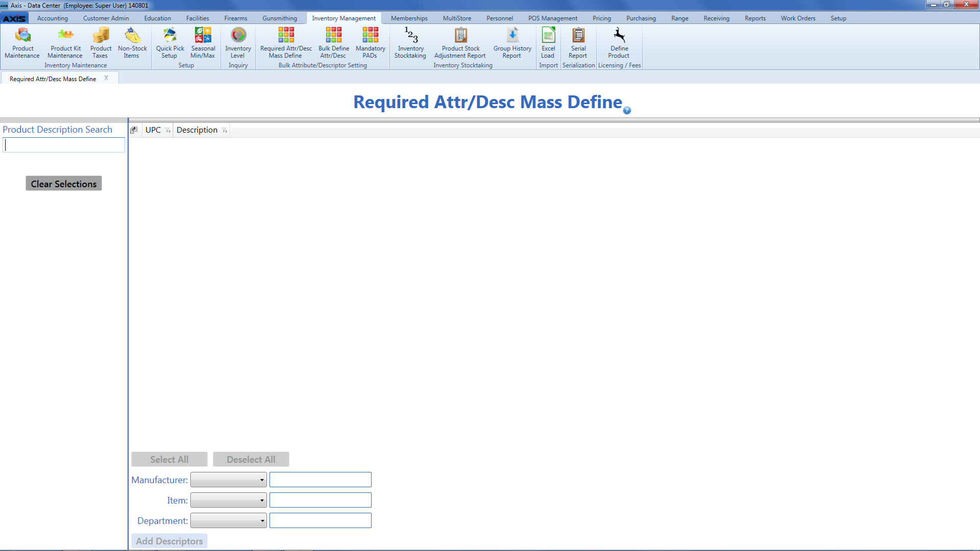Open the Receiving ribbon tab
This screenshot has width=980, height=551.
point(717,18)
